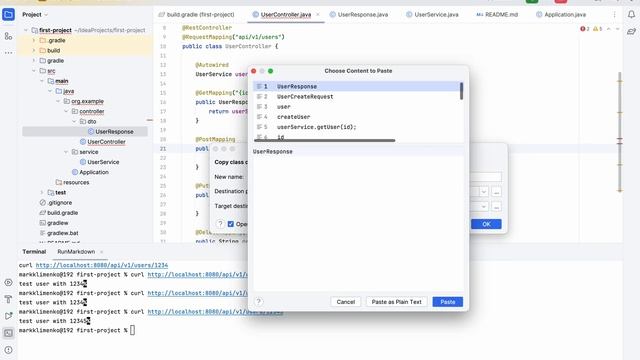This screenshot has width=640, height=360.
Task: Show more tool windows ellipsis
Action: pos(8,53)
